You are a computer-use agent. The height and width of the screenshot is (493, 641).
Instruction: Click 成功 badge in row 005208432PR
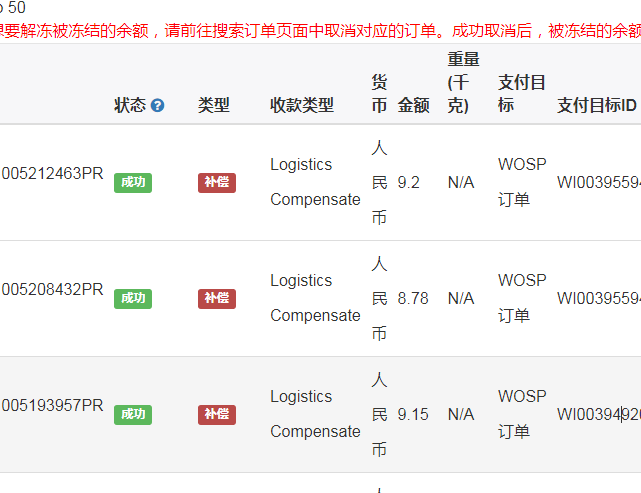(133, 298)
